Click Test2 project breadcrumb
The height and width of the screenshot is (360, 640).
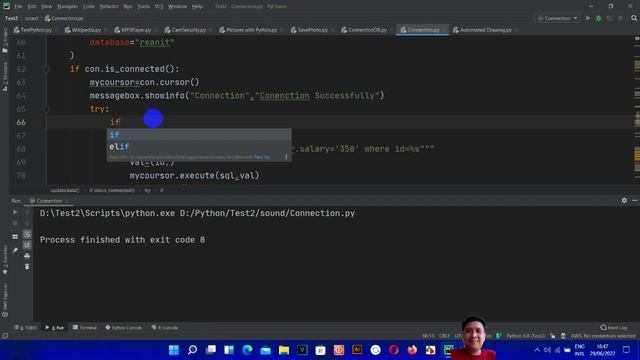coord(11,18)
